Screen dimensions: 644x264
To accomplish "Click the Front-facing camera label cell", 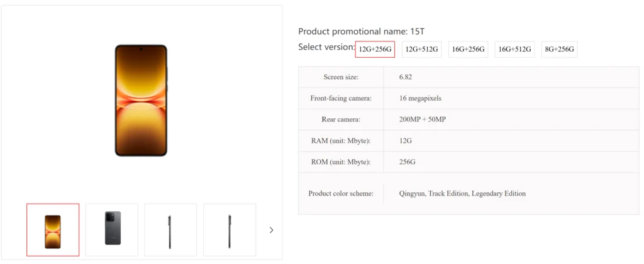I will tap(341, 98).
